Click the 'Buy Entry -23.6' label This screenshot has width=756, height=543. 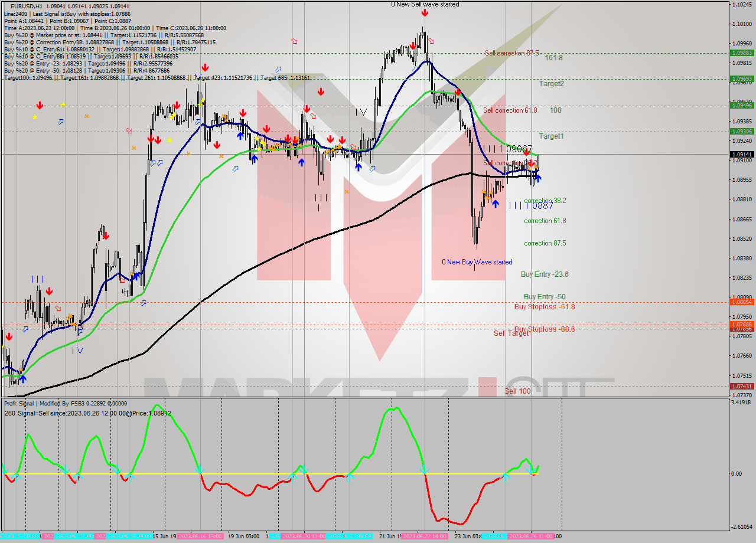tap(545, 274)
